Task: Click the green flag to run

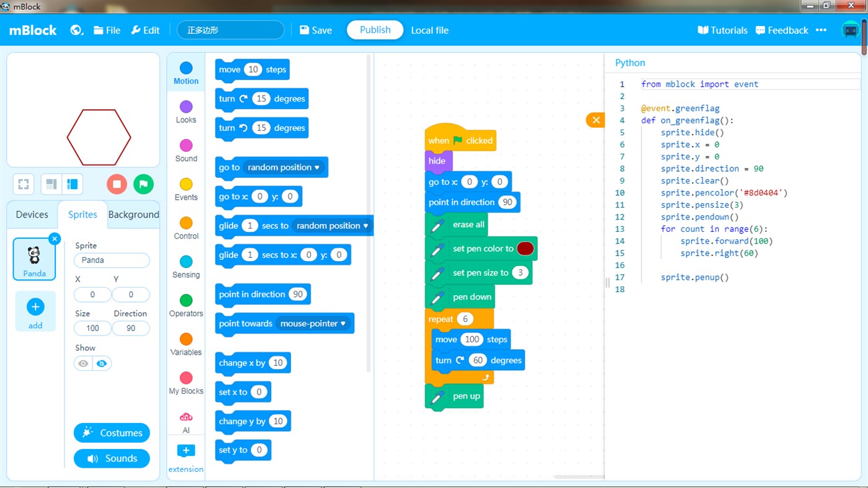Action: pos(143,184)
